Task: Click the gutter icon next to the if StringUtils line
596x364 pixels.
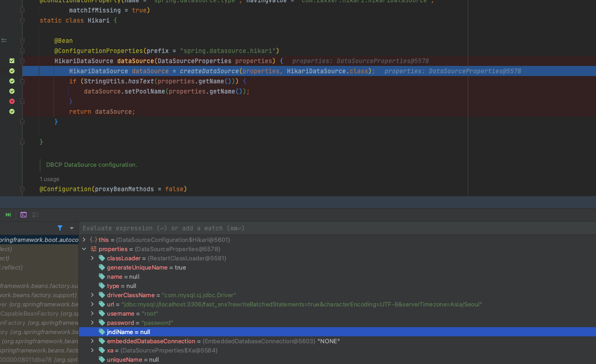Action: [x=12, y=81]
